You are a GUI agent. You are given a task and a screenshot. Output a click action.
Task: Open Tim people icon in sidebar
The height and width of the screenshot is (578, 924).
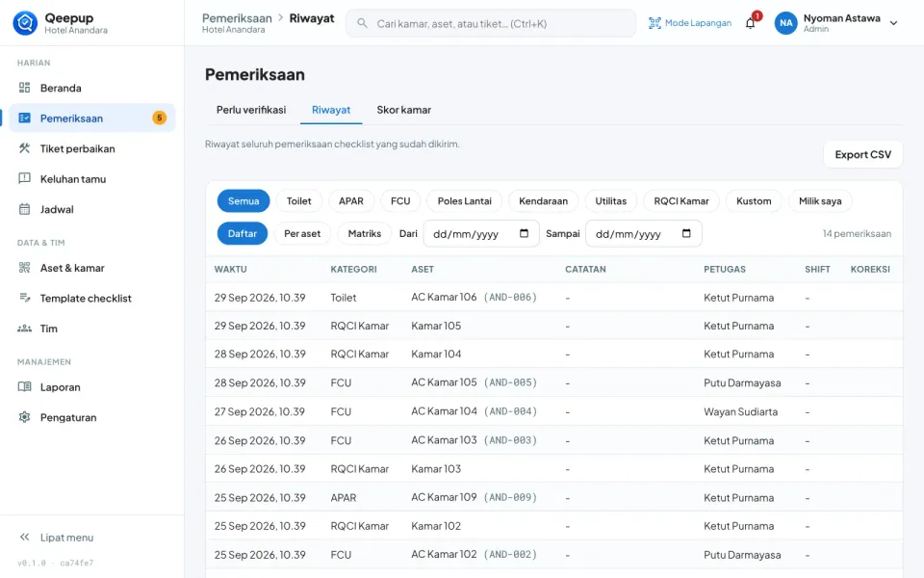24,328
